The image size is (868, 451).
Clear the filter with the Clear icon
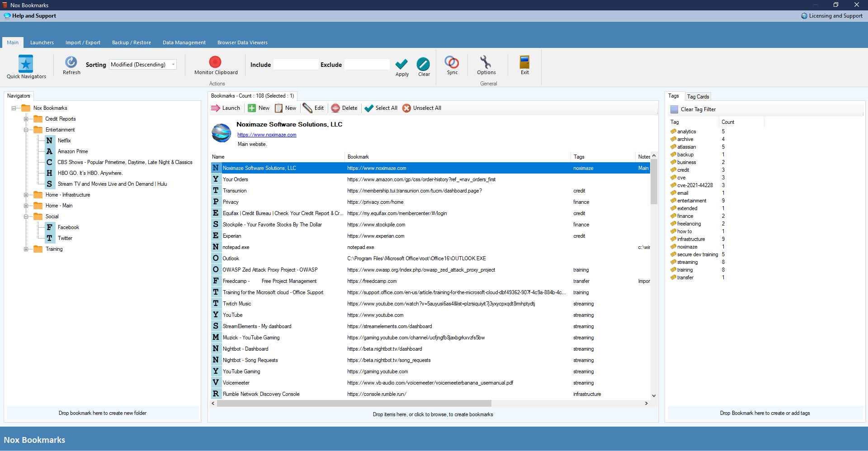423,64
